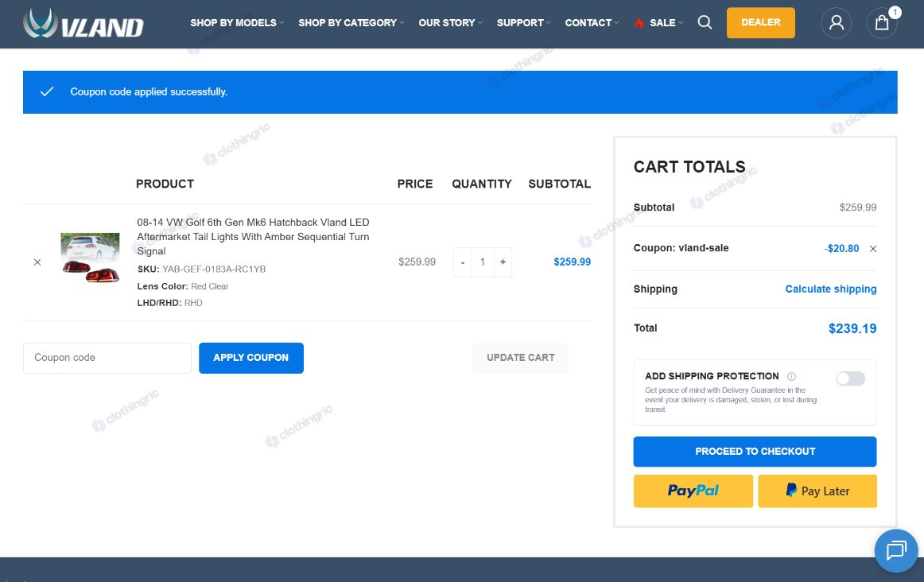The image size is (924, 582).
Task: Open the user account icon
Action: coord(837,23)
